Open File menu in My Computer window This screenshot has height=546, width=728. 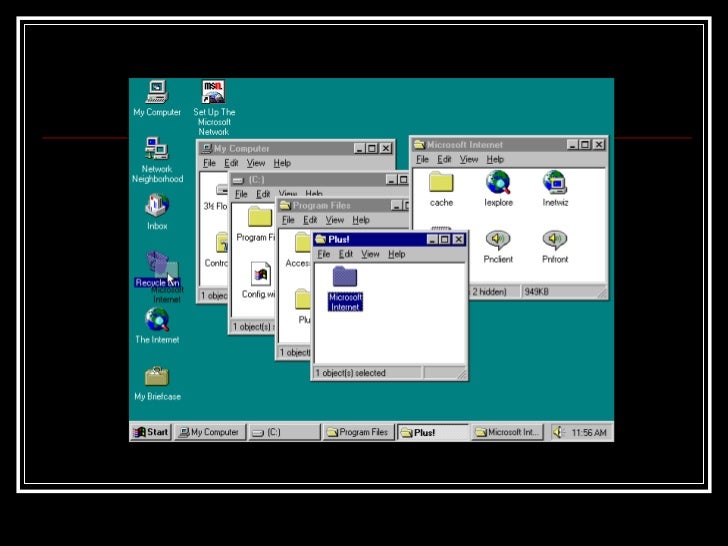(x=209, y=163)
